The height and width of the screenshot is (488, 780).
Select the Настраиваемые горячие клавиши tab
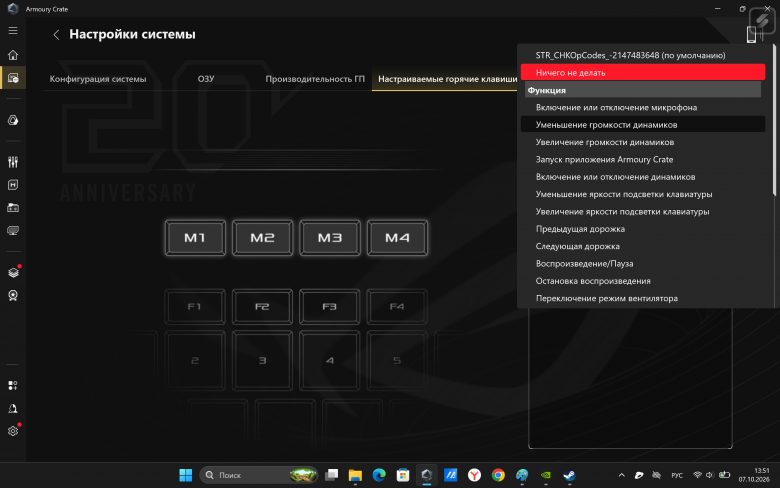(447, 79)
